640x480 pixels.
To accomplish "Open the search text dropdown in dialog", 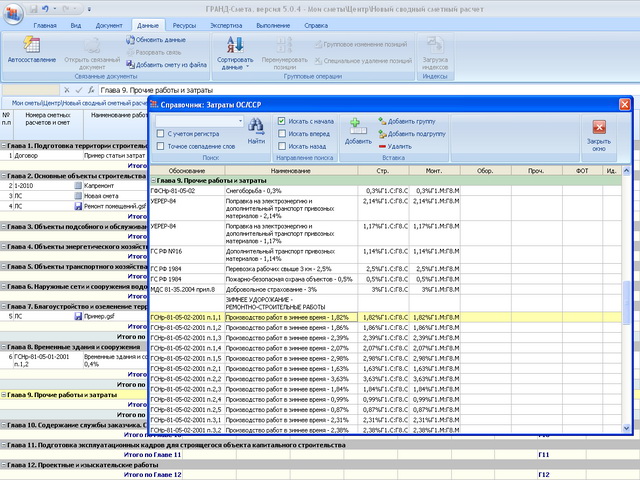I will pos(240,121).
